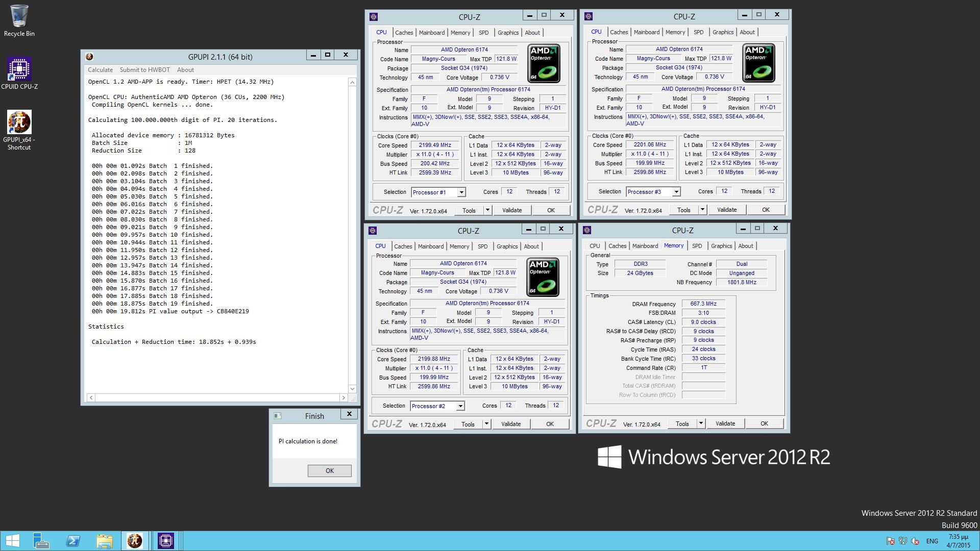Screen dimensions: 980x551
Task: Open the clock showing 4/7/2015
Action: coord(958,541)
